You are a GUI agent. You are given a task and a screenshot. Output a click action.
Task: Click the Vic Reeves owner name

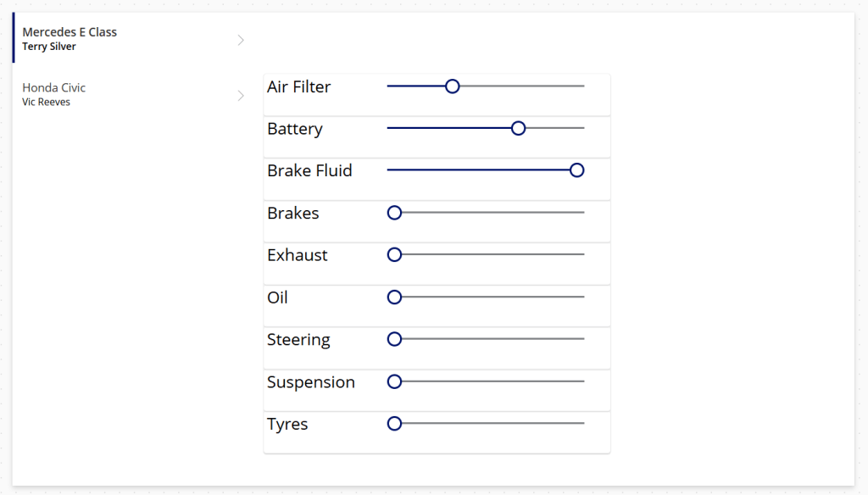(46, 103)
